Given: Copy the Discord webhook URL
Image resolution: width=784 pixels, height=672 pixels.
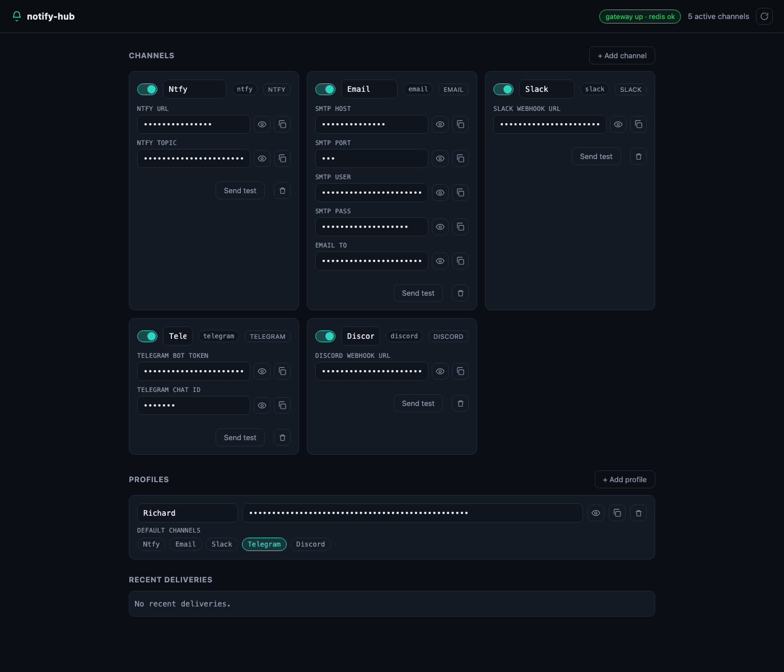Looking at the screenshot, I should pyautogui.click(x=460, y=371).
